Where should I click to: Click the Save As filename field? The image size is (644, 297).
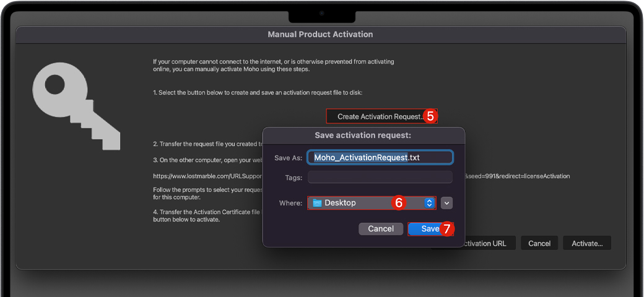(380, 158)
